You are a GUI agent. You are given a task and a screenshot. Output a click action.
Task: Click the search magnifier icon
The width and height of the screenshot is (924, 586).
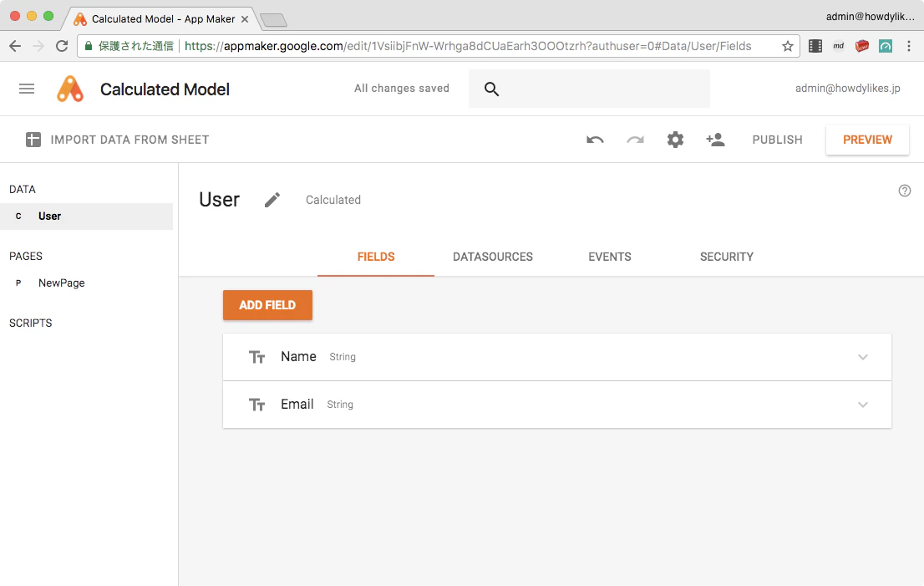click(x=491, y=89)
